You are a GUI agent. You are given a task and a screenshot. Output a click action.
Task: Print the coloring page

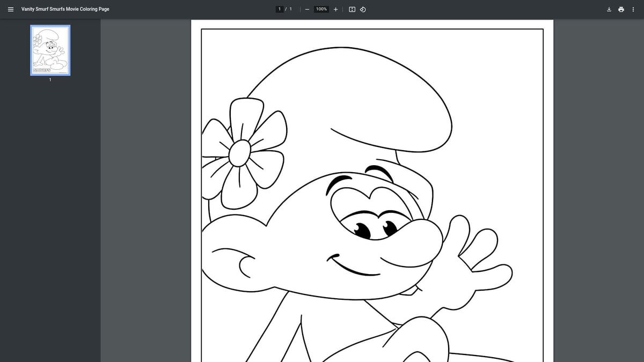click(x=621, y=9)
